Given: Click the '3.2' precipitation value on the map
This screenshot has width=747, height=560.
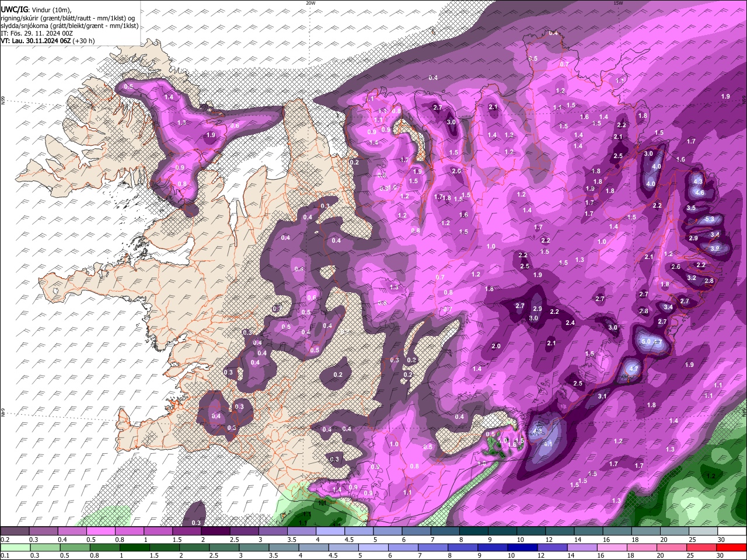Looking at the screenshot, I should pyautogui.click(x=692, y=278).
